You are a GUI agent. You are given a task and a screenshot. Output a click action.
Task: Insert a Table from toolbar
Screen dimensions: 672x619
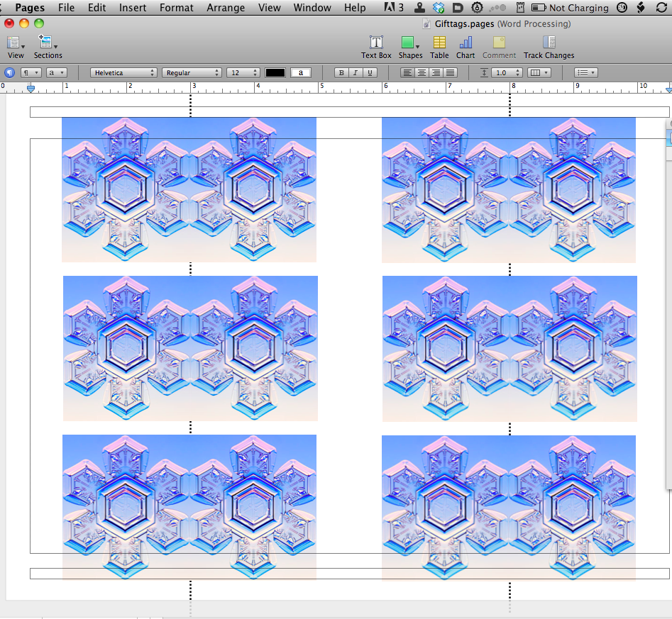tap(439, 42)
